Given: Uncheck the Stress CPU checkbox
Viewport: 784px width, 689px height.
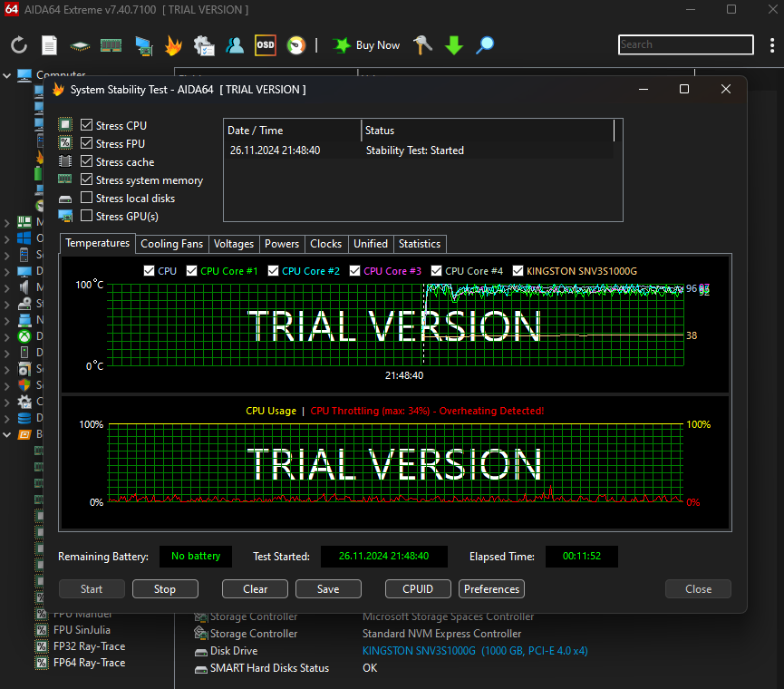Looking at the screenshot, I should (x=86, y=125).
